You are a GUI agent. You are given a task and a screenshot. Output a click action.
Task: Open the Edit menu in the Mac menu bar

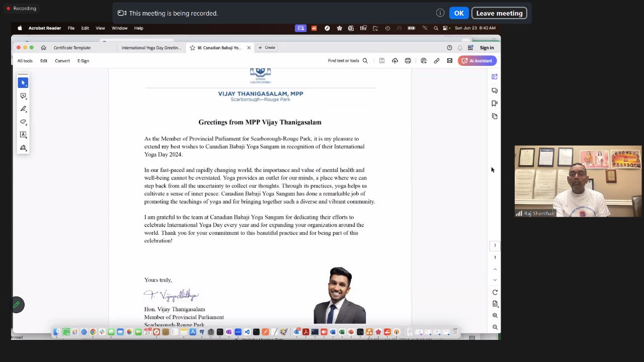(85, 28)
